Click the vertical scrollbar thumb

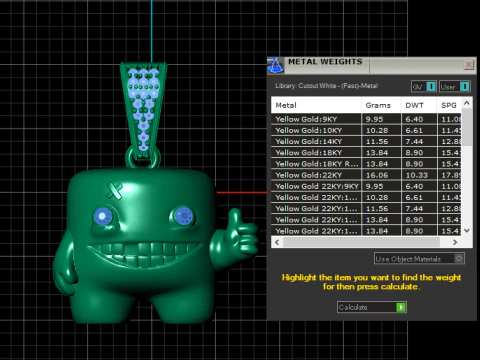467,127
